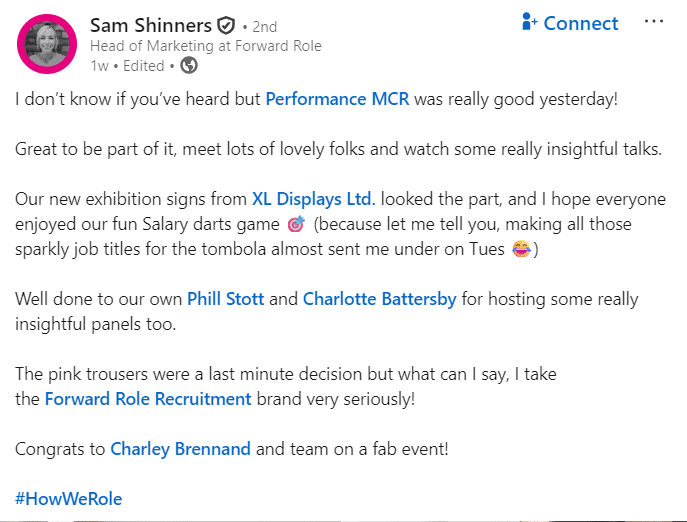Click the verification badge beside Sam Shinners
687x522 pixels.
pos(226,25)
